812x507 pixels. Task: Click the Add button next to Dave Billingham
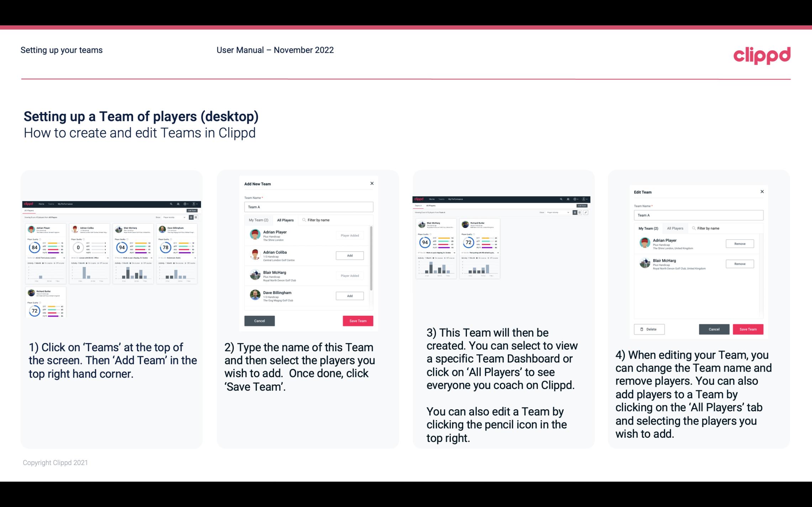[349, 295]
